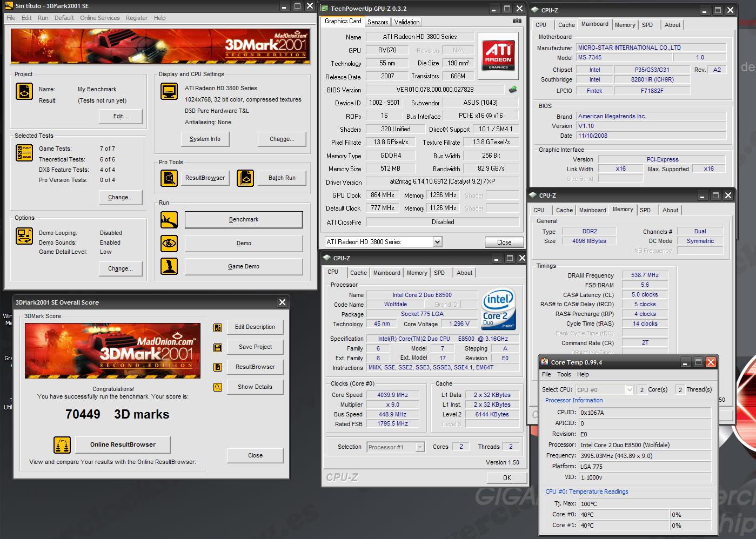Click the BIOS save chip icon in GPU-Z

[513, 90]
